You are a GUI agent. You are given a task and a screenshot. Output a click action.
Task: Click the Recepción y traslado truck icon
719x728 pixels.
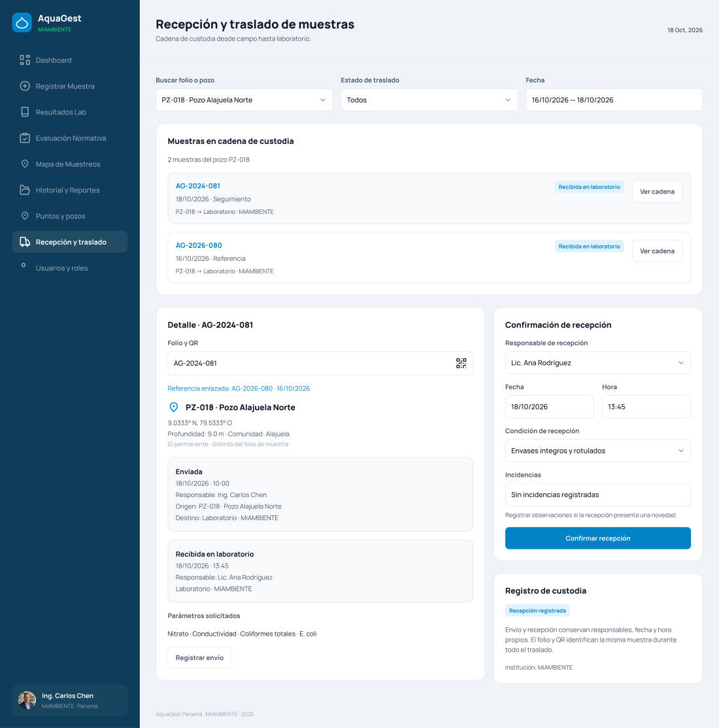[25, 242]
